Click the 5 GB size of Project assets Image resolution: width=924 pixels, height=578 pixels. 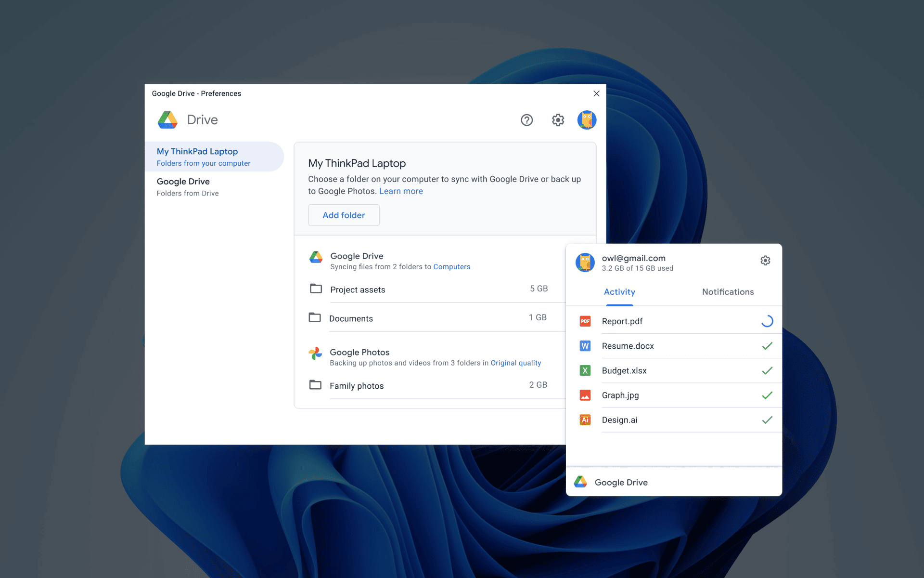click(x=539, y=289)
